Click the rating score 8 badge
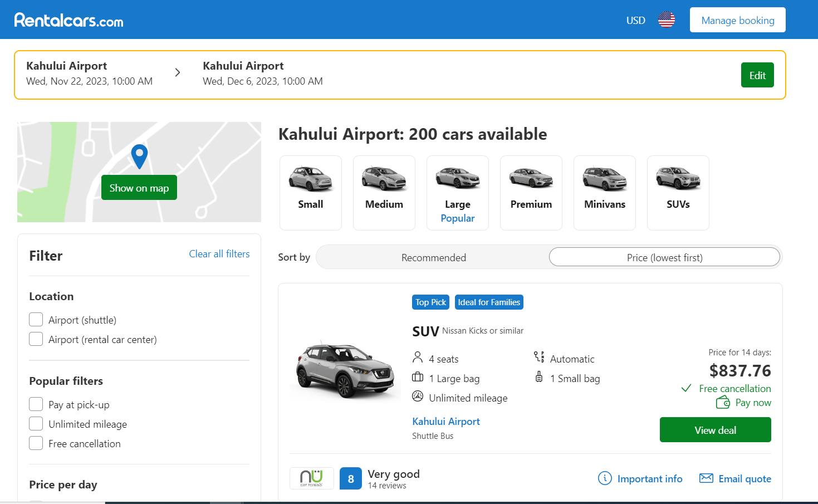 click(351, 478)
